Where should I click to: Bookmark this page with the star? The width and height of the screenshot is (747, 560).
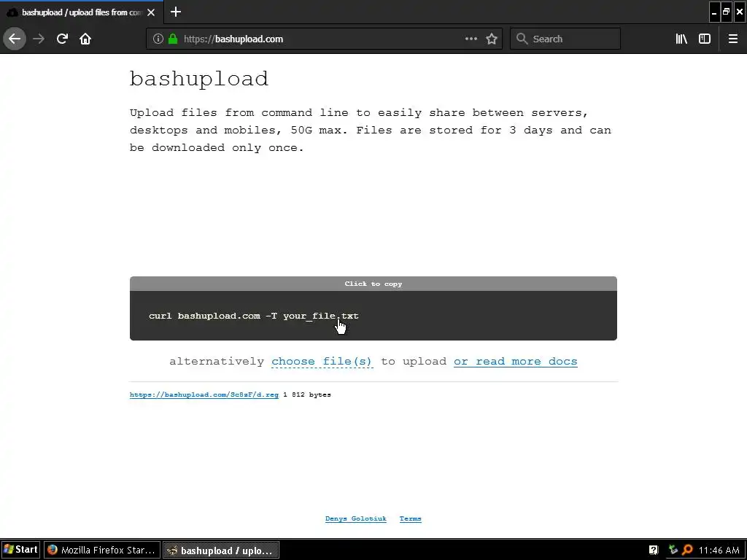click(492, 39)
